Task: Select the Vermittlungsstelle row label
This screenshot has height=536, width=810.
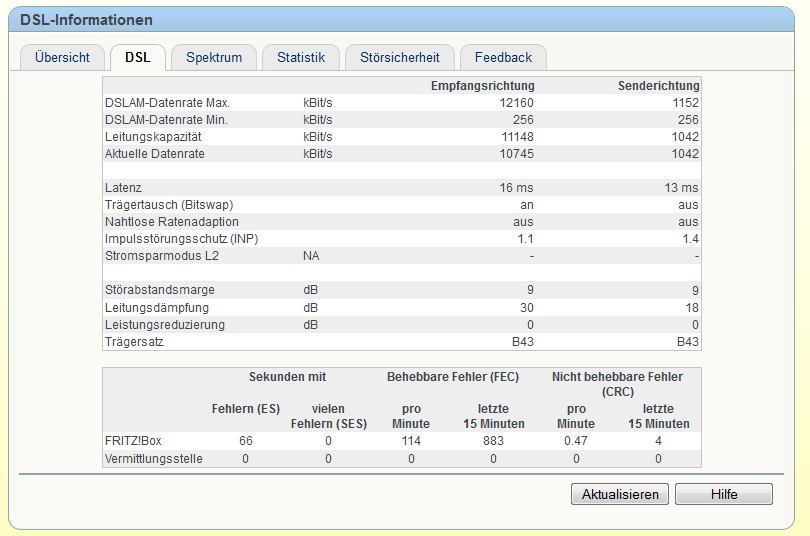Action: click(x=153, y=458)
